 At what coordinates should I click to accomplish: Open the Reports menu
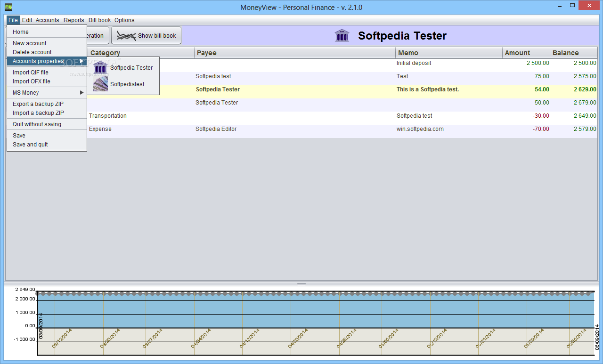point(74,20)
